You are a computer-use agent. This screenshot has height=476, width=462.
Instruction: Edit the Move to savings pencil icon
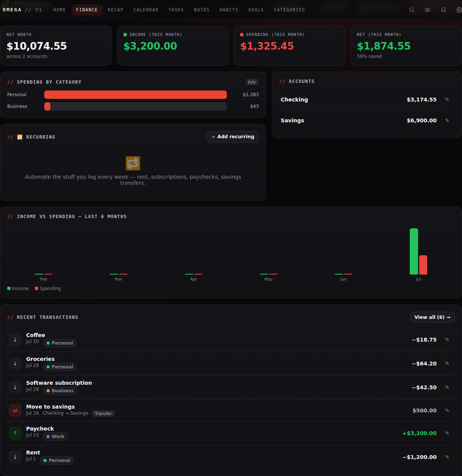[447, 410]
